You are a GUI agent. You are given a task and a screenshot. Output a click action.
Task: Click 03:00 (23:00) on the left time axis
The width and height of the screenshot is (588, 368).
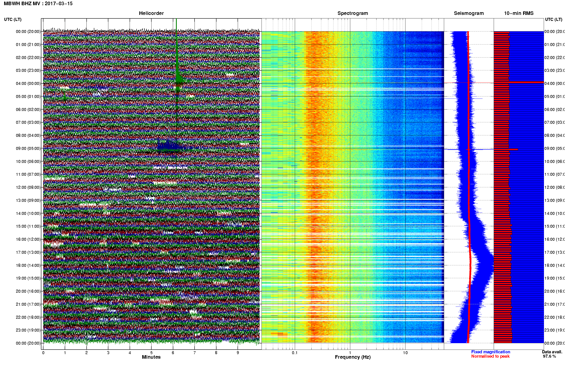(x=28, y=70)
